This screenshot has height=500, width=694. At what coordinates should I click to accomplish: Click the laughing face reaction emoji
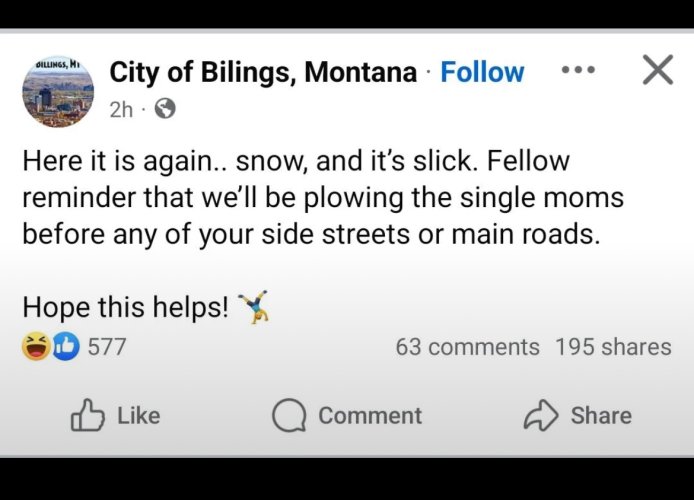point(36,347)
